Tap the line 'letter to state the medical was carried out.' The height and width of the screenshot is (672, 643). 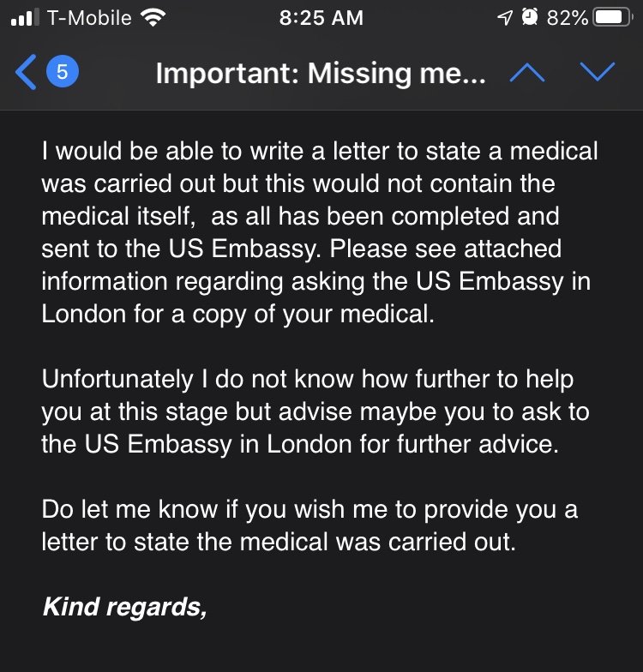[279, 542]
